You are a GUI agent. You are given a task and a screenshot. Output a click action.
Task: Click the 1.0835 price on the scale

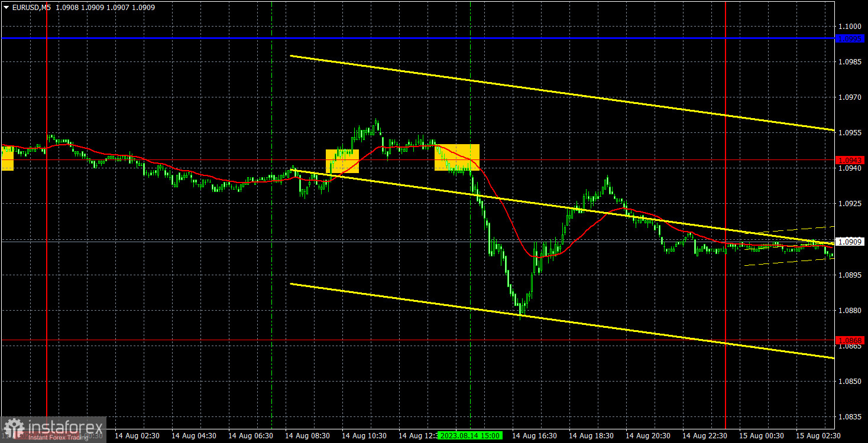(x=850, y=416)
